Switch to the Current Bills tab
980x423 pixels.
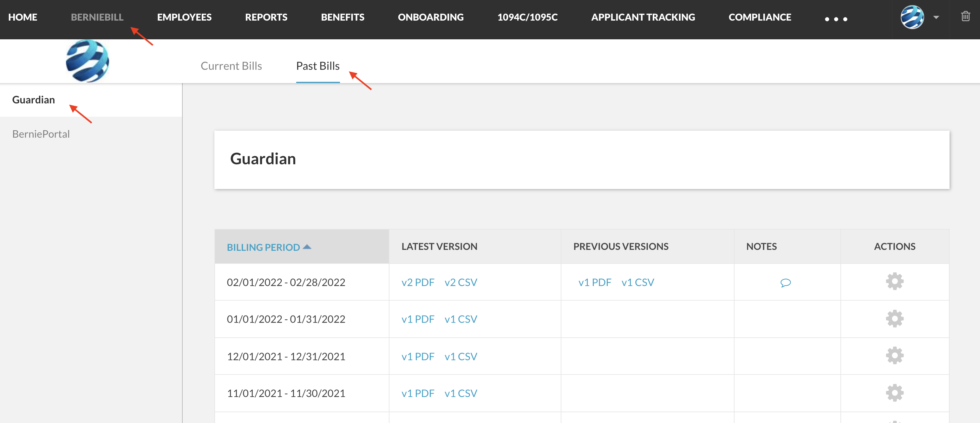[x=231, y=66]
